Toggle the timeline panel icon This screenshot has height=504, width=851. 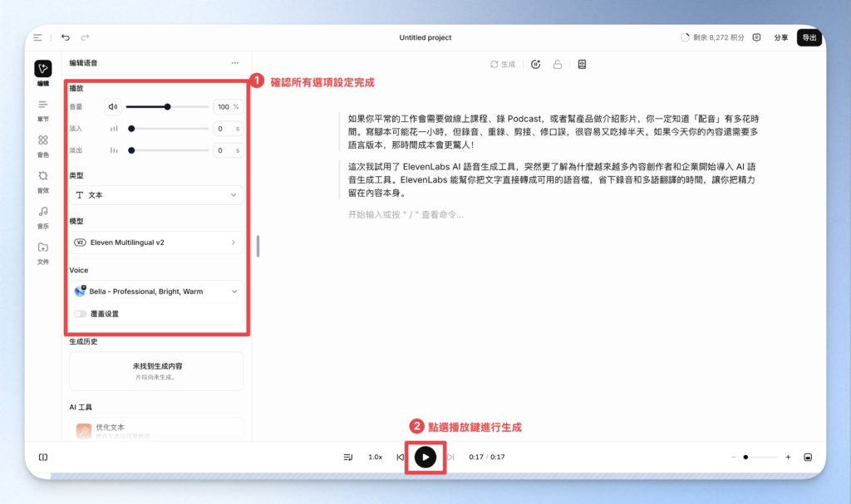tap(808, 458)
